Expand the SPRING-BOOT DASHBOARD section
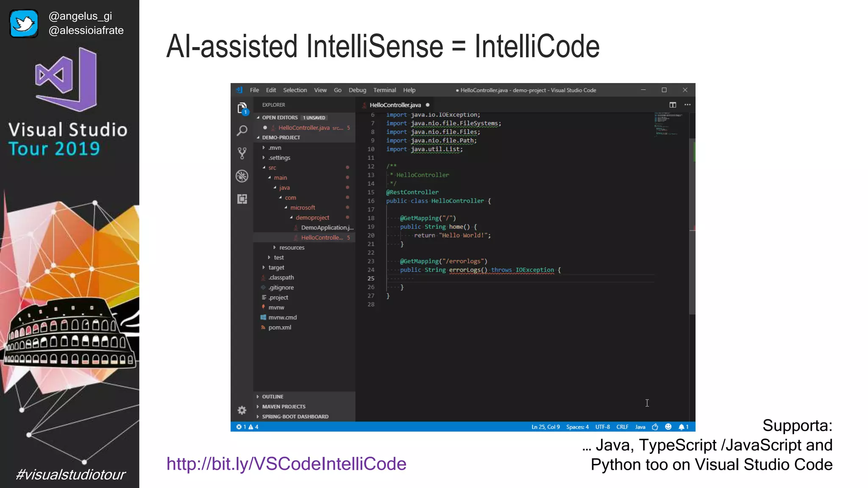Image resolution: width=868 pixels, height=488 pixels. point(304,416)
